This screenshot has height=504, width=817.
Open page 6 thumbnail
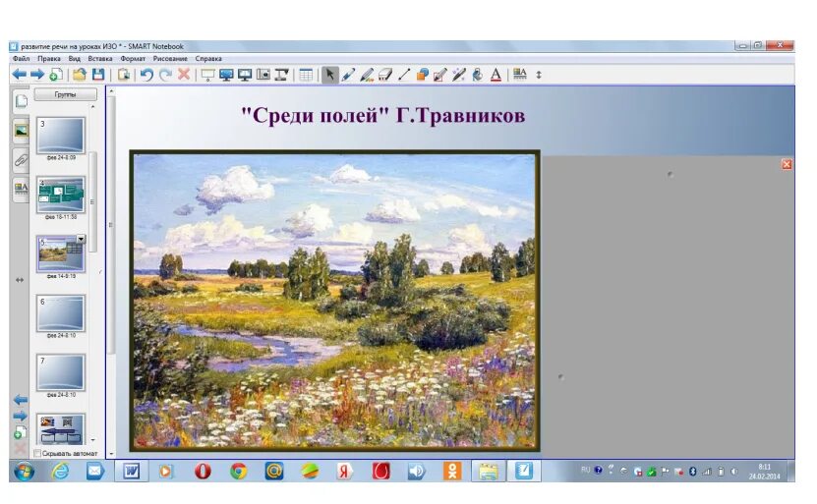61,313
